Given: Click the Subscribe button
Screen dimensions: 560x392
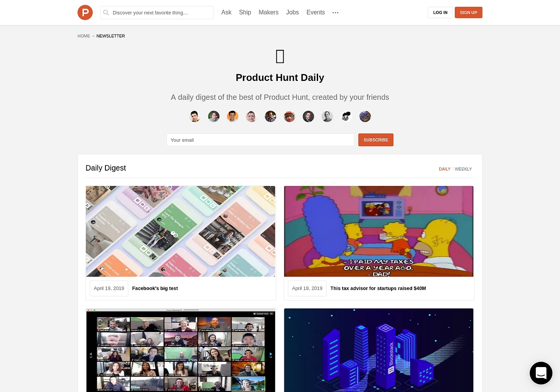Looking at the screenshot, I should (376, 140).
